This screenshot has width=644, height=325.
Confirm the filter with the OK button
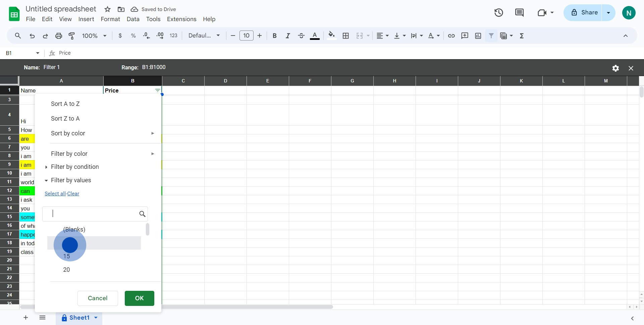tap(139, 298)
